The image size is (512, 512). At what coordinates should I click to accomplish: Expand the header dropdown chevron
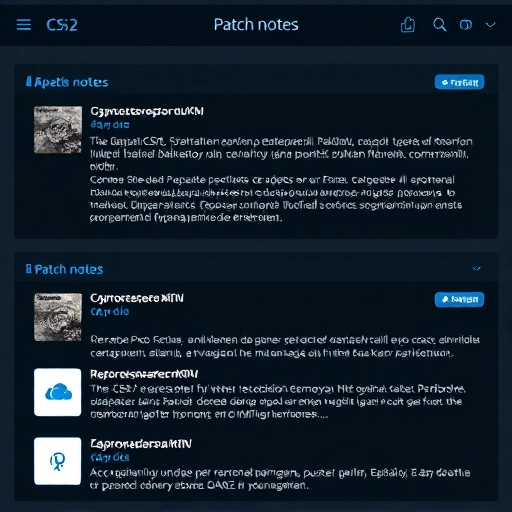coord(490,25)
